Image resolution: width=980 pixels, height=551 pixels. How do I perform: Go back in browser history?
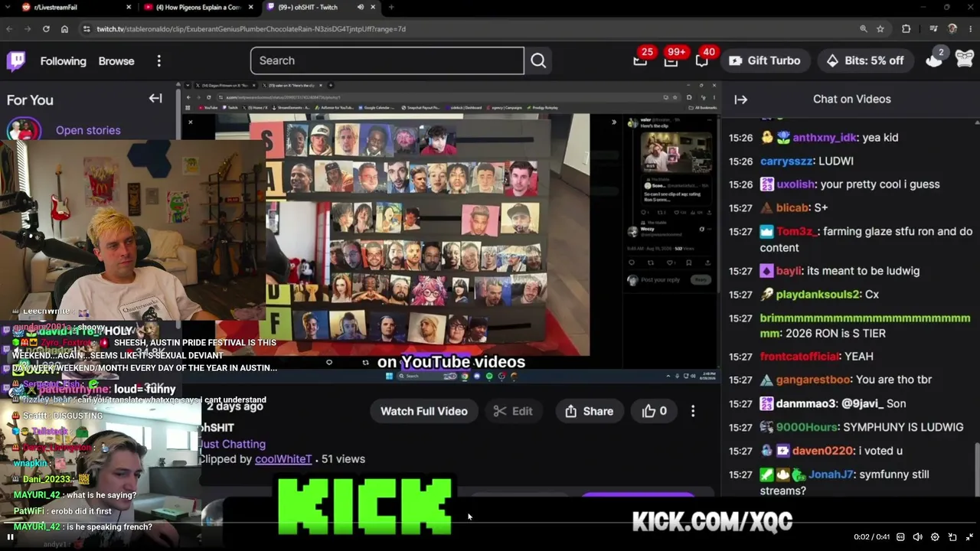pyautogui.click(x=9, y=29)
